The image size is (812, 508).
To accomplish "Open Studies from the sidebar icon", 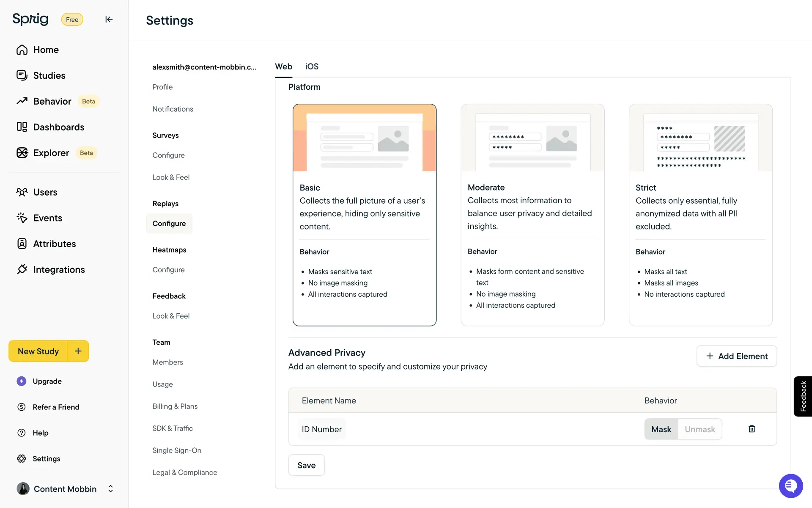I will 22,75.
